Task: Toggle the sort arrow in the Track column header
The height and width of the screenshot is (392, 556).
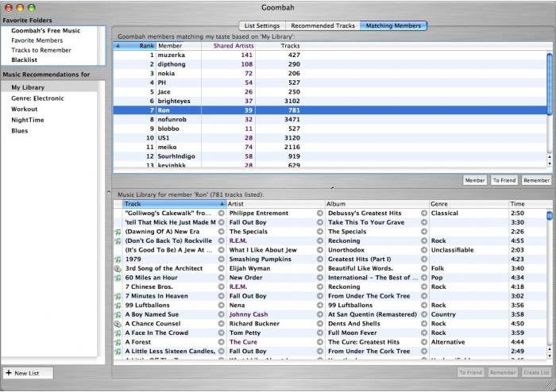Action: coord(222,204)
